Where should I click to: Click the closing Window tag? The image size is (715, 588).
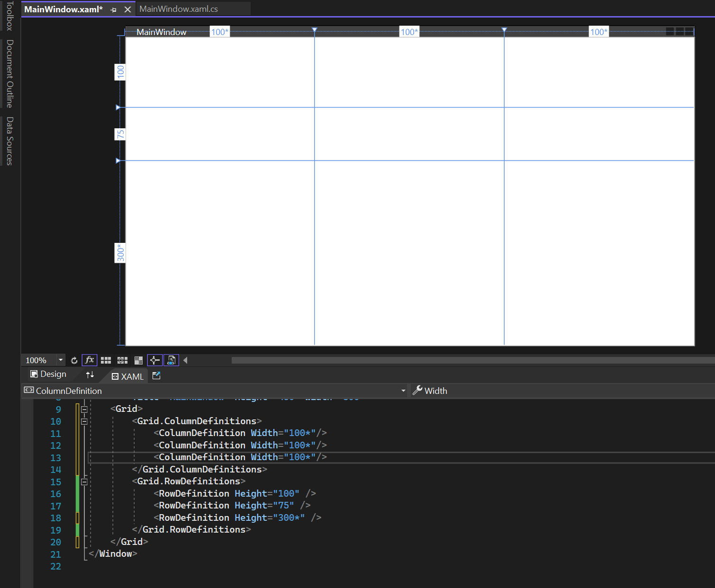coord(113,553)
